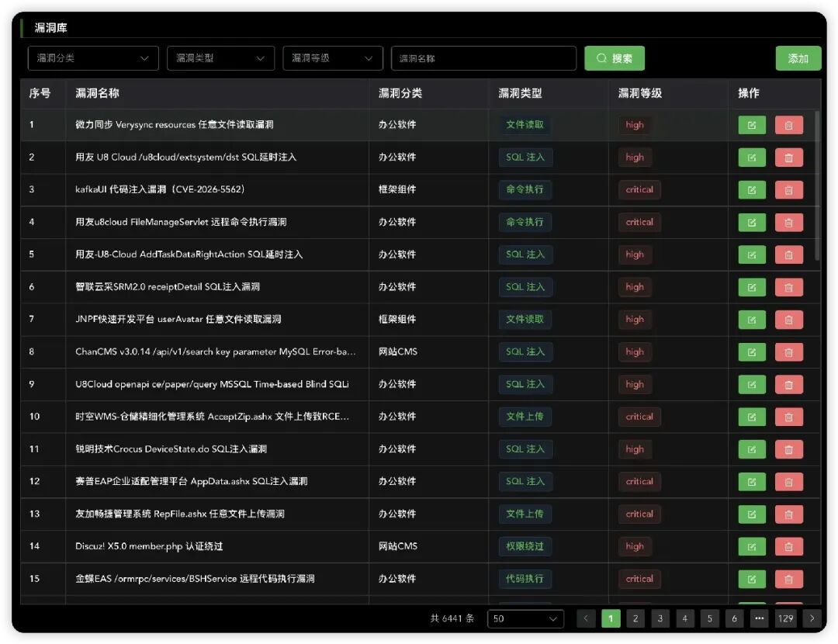Delete the ChanCMS v3.0.14 entry
This screenshot has width=838, height=644.
coord(788,352)
